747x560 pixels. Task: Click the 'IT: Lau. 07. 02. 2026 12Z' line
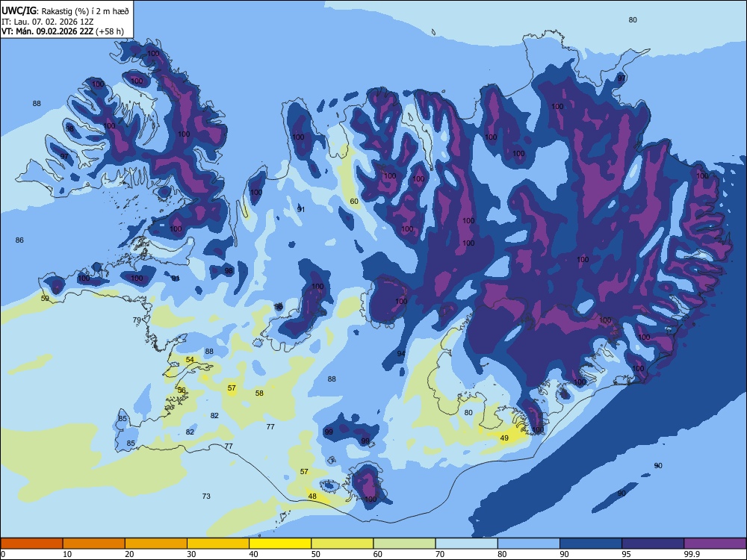coord(48,22)
